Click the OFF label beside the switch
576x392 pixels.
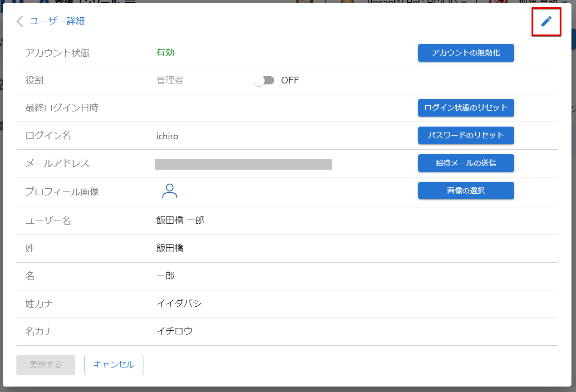tap(290, 80)
